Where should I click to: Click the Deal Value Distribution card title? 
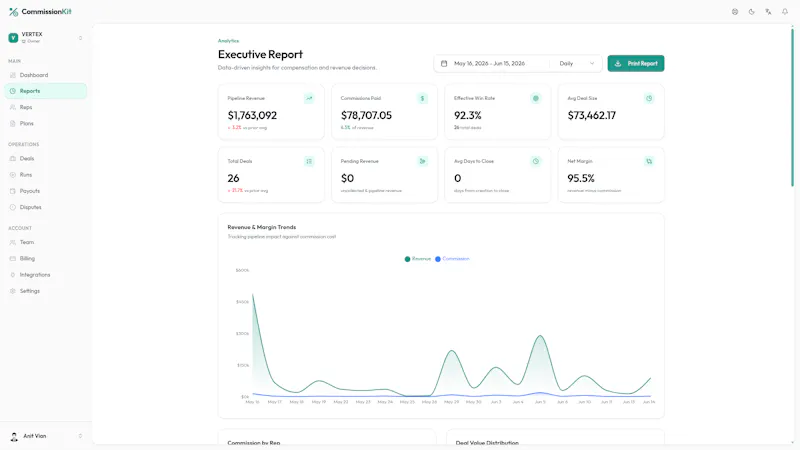coord(487,443)
